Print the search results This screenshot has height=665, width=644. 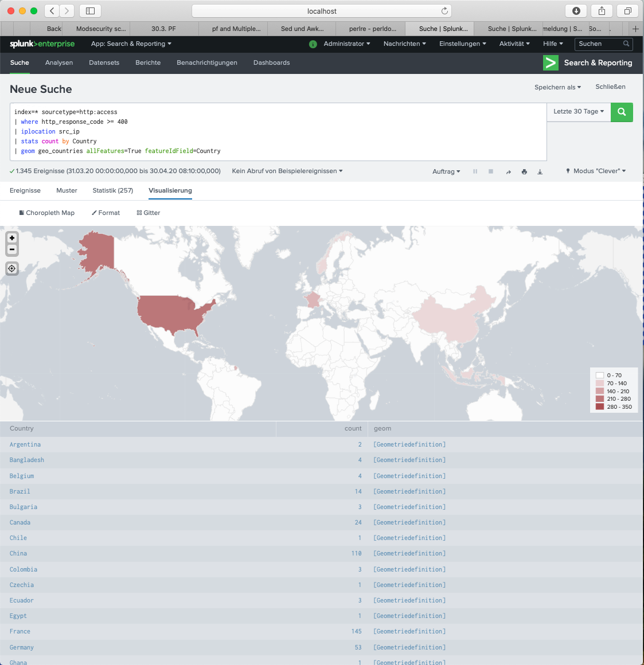(x=524, y=172)
